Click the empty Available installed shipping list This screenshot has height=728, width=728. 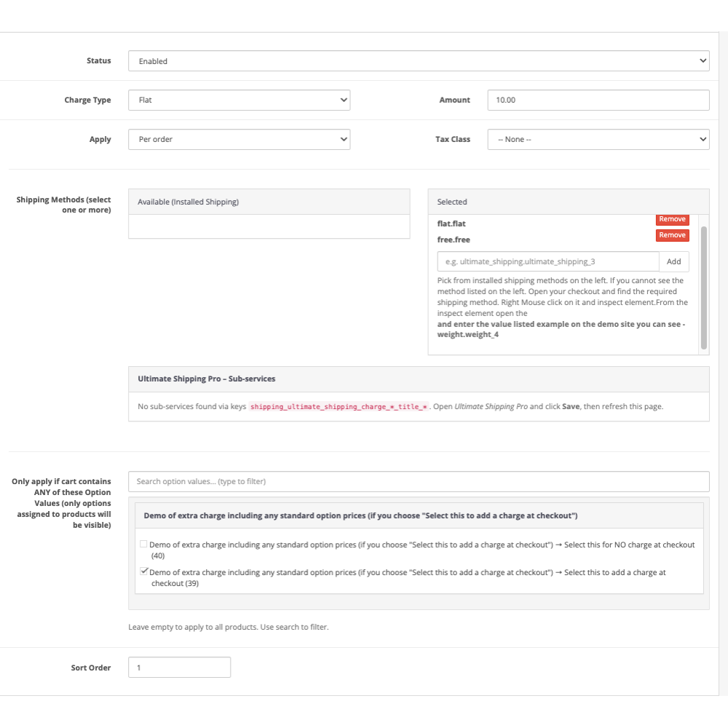pyautogui.click(x=269, y=226)
